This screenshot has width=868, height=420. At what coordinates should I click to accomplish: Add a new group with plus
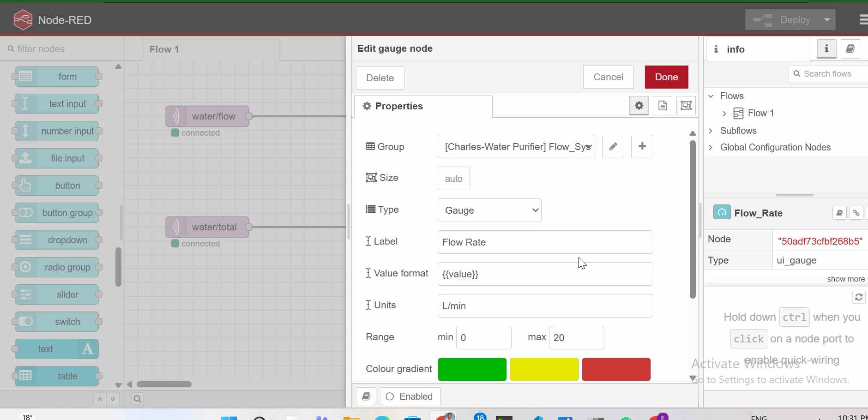642,147
